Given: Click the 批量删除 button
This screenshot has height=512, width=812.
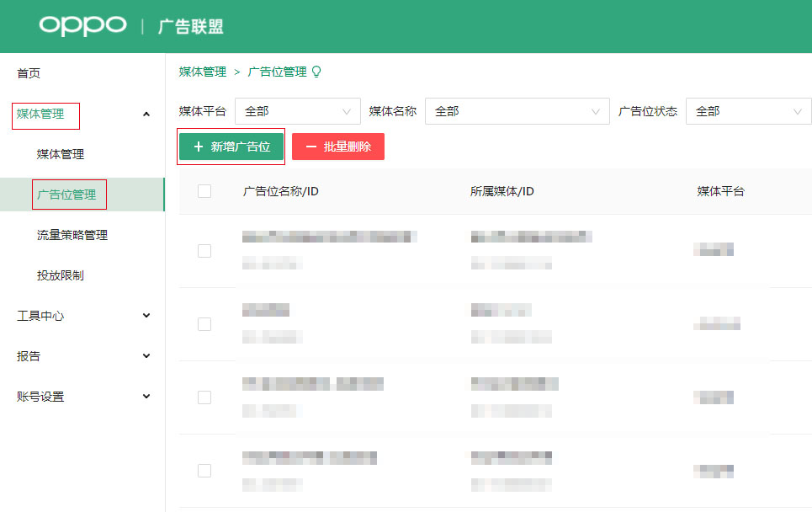Looking at the screenshot, I should coord(337,146).
